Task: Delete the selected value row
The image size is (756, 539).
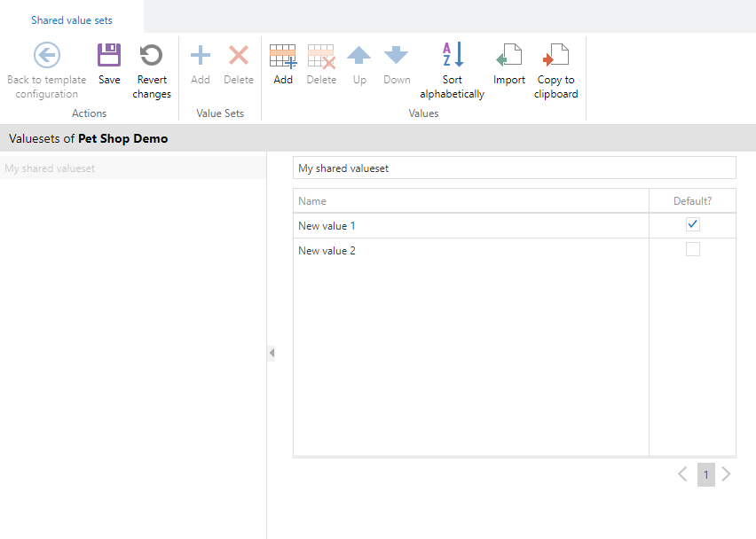Action: point(321,57)
